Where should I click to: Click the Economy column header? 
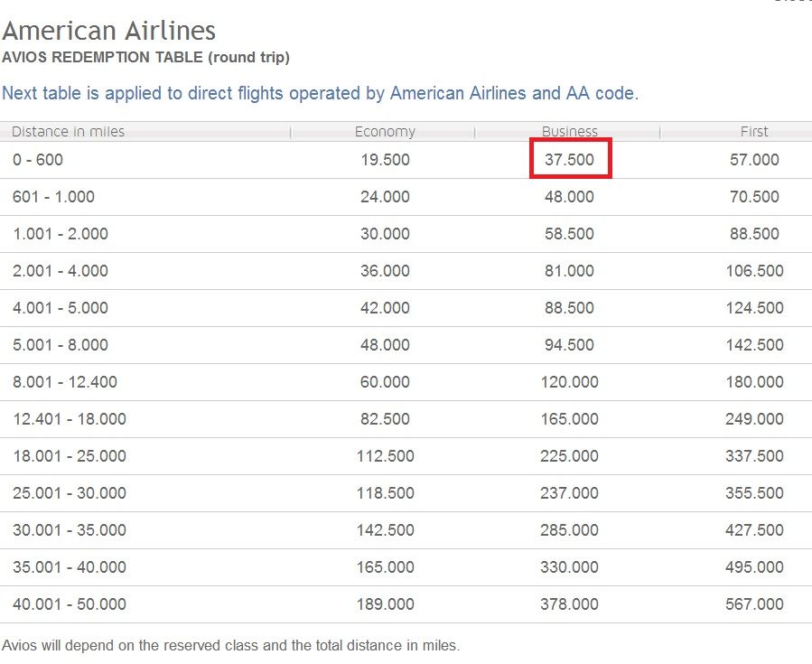click(385, 132)
